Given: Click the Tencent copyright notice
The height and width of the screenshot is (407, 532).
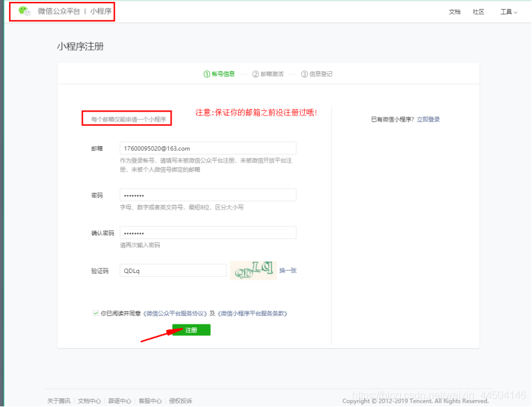Looking at the screenshot, I should click(415, 401).
